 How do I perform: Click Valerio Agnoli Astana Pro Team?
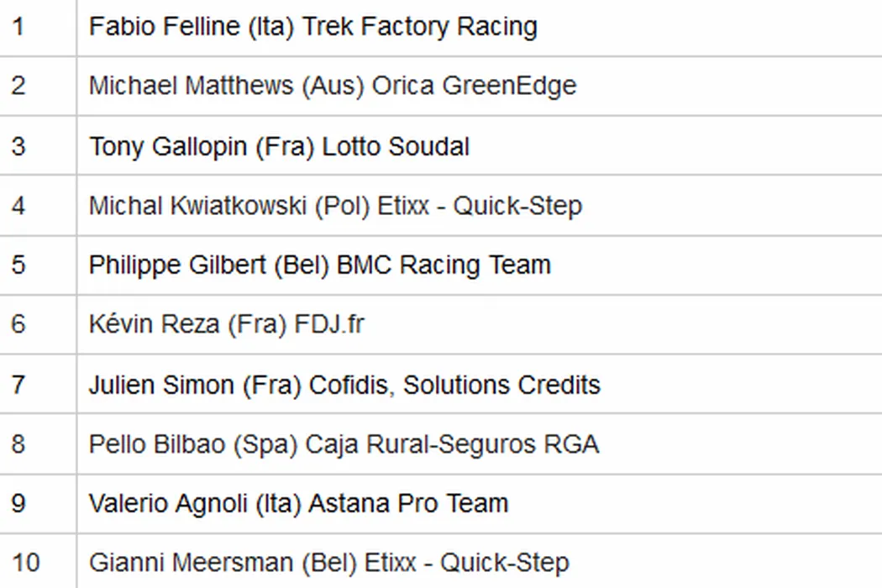pyautogui.click(x=298, y=503)
